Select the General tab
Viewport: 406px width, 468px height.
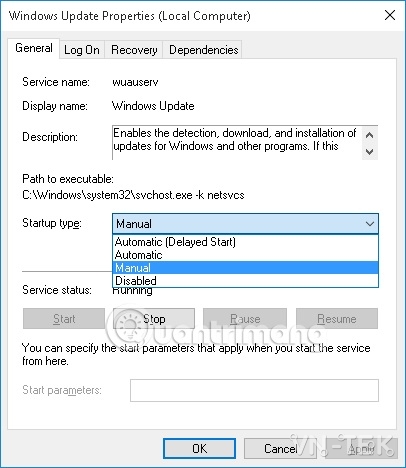click(x=34, y=48)
